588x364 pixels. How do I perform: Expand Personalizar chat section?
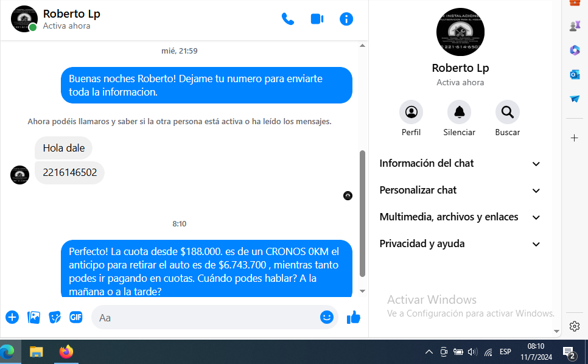(x=460, y=191)
